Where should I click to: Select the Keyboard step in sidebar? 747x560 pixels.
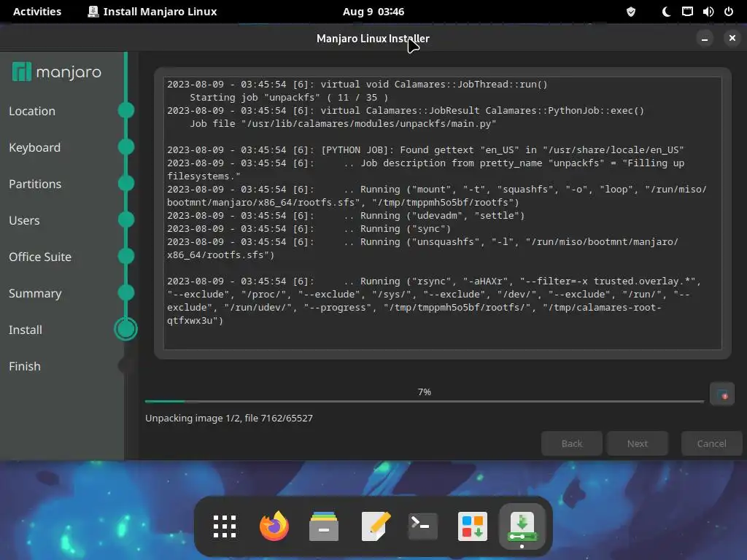35,147
